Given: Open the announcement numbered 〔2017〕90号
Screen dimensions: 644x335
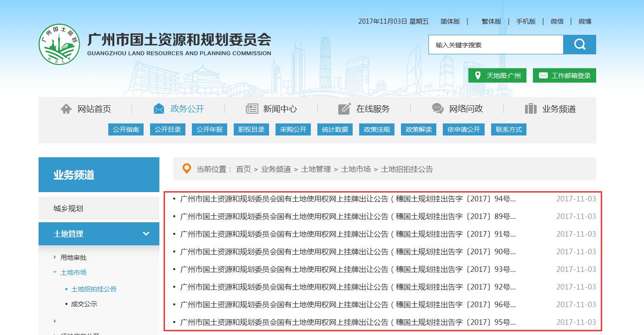Looking at the screenshot, I should pyautogui.click(x=348, y=251).
